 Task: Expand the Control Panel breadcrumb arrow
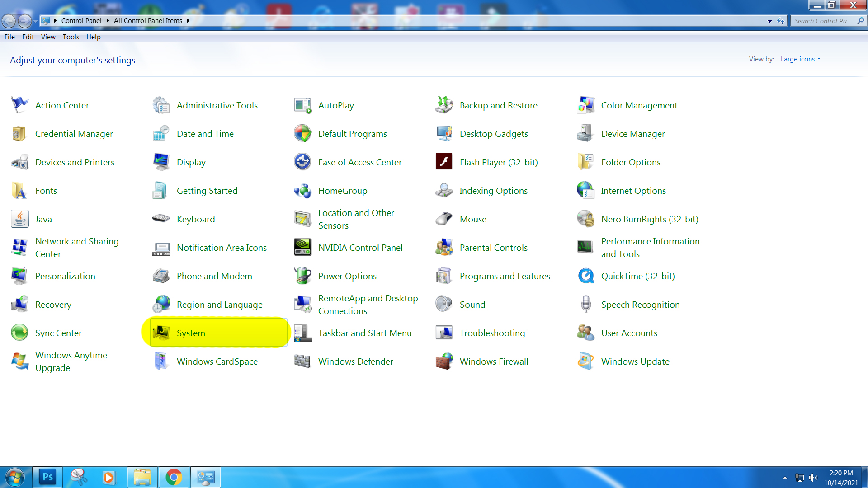(108, 21)
